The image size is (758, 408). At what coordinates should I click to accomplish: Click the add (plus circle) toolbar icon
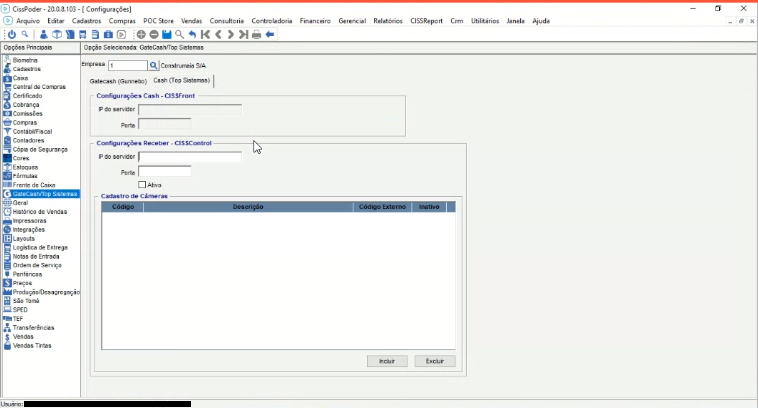coord(141,34)
